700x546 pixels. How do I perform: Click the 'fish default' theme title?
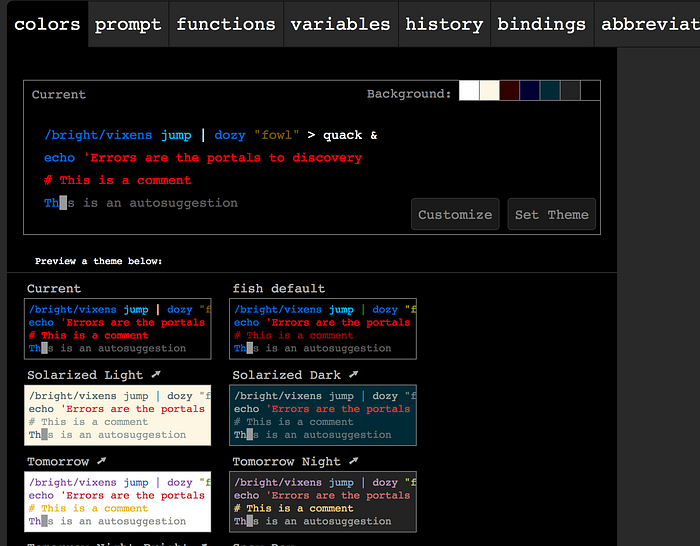[x=279, y=288]
